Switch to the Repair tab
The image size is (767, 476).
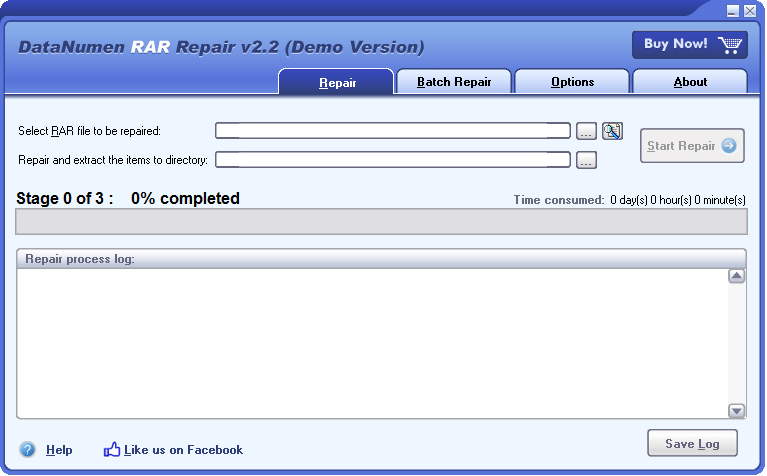(x=337, y=82)
